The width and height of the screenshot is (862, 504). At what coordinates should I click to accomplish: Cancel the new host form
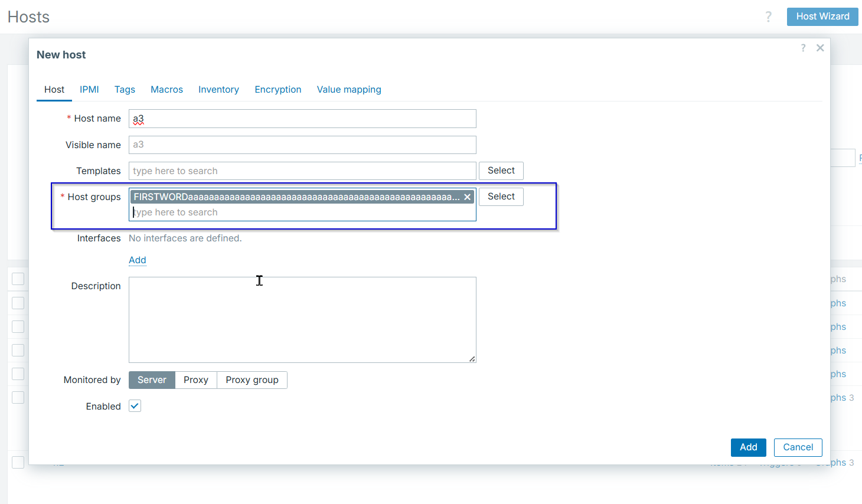coord(798,447)
